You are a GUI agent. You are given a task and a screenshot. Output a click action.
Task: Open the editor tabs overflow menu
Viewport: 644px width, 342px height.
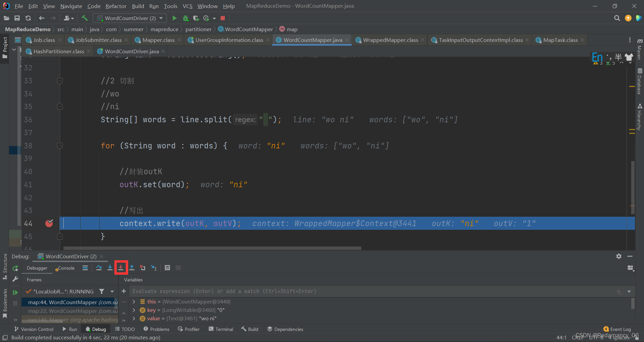click(630, 40)
